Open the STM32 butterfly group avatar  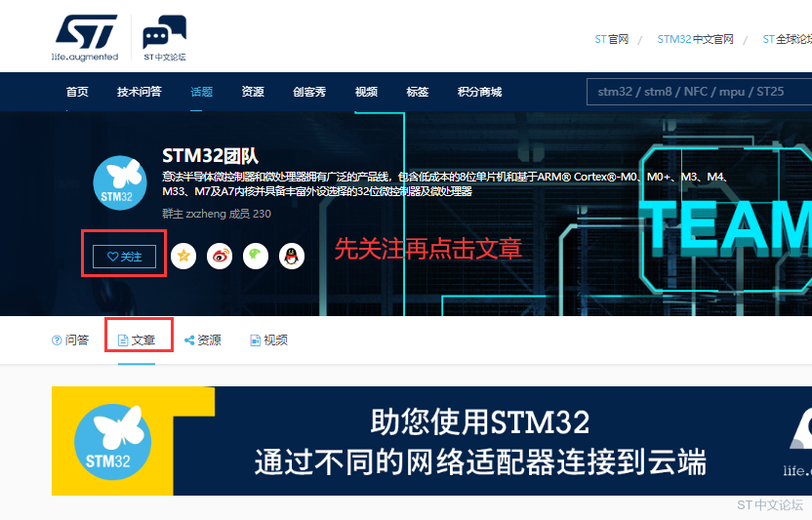(x=120, y=182)
